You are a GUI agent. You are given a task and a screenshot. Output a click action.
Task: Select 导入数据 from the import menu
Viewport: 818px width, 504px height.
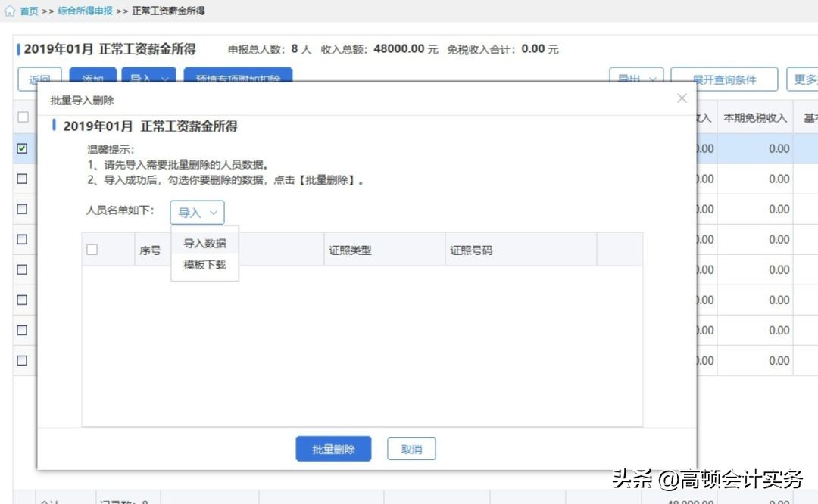point(205,243)
